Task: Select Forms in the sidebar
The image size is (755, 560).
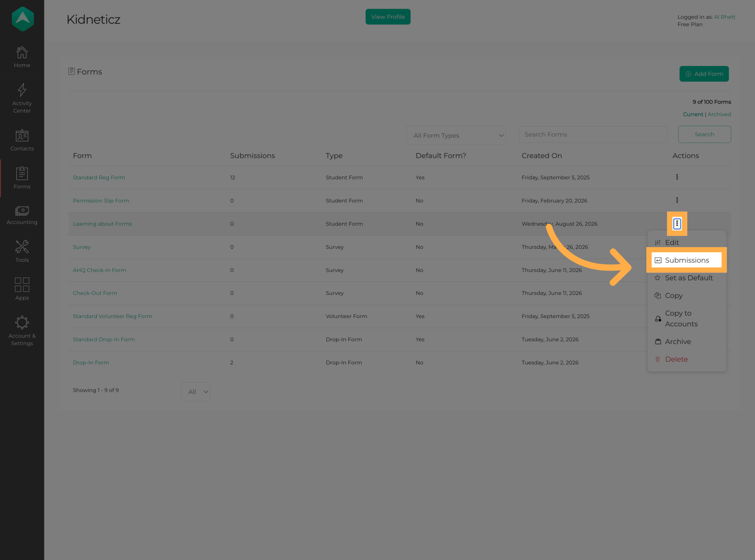Action: (x=22, y=178)
